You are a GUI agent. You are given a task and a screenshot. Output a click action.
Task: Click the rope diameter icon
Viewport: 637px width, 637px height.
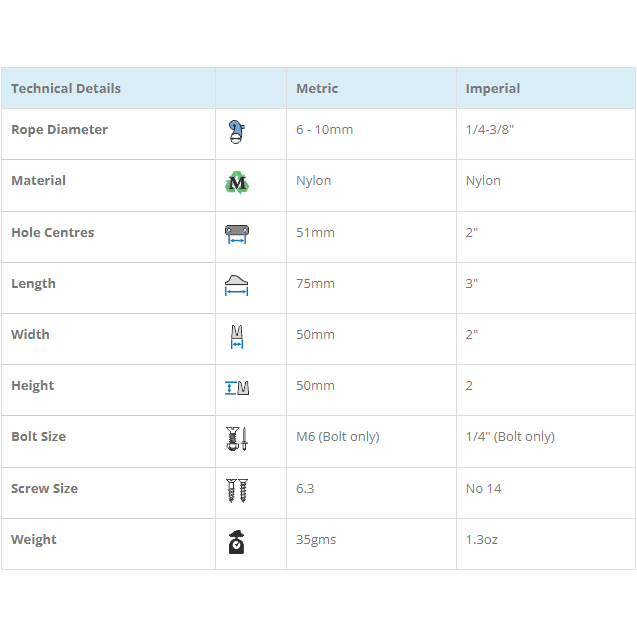click(236, 132)
